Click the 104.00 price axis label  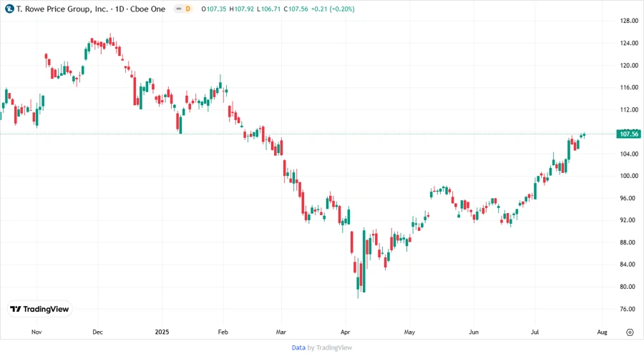tap(629, 154)
